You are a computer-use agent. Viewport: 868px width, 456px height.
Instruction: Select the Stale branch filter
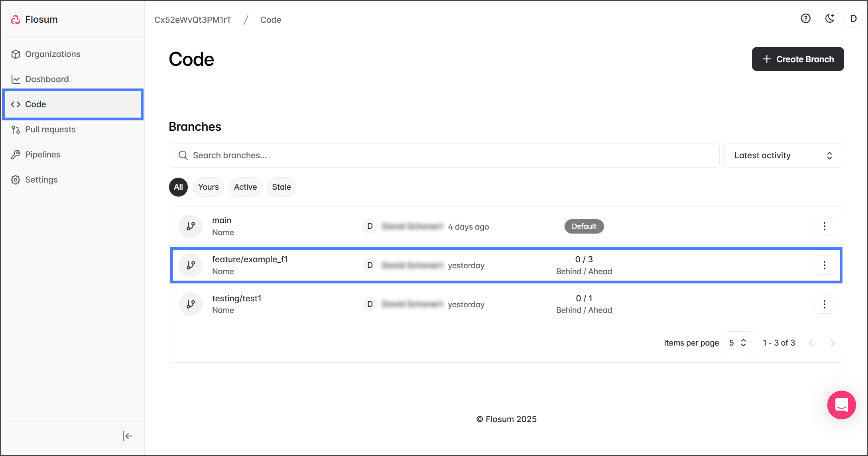pos(281,187)
